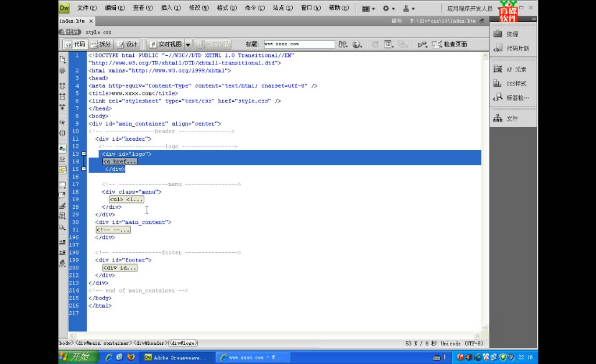
Task: Toggle Live View (实时视图)
Action: 166,44
